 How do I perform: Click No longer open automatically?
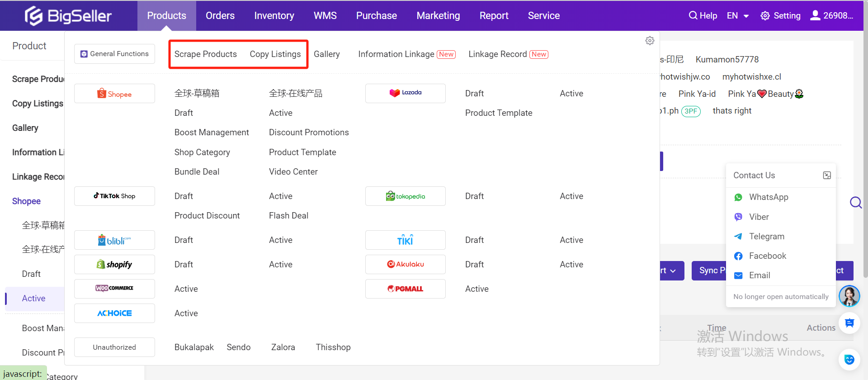point(781,297)
